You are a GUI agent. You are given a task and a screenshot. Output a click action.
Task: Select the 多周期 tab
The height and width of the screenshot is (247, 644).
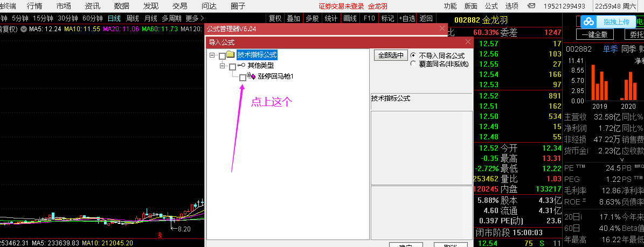[x=172, y=18]
